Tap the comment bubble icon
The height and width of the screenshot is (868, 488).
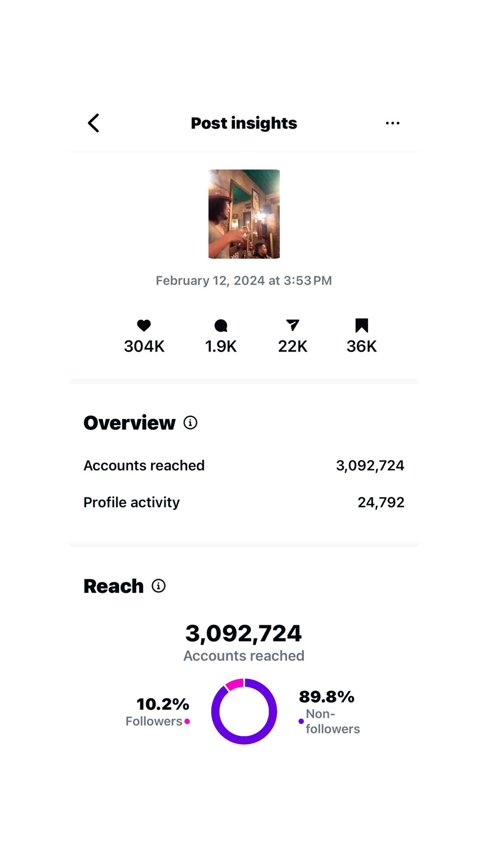pyautogui.click(x=221, y=325)
